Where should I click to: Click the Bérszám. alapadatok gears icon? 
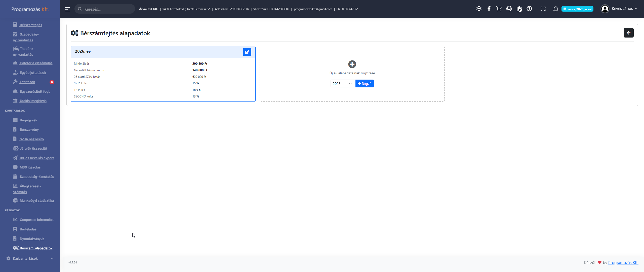[16, 248]
